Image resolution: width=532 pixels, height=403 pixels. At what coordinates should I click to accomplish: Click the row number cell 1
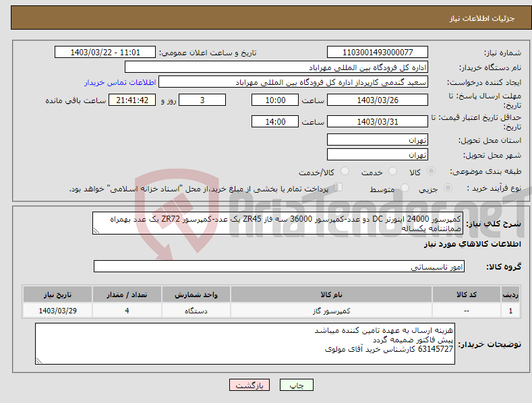click(x=510, y=311)
